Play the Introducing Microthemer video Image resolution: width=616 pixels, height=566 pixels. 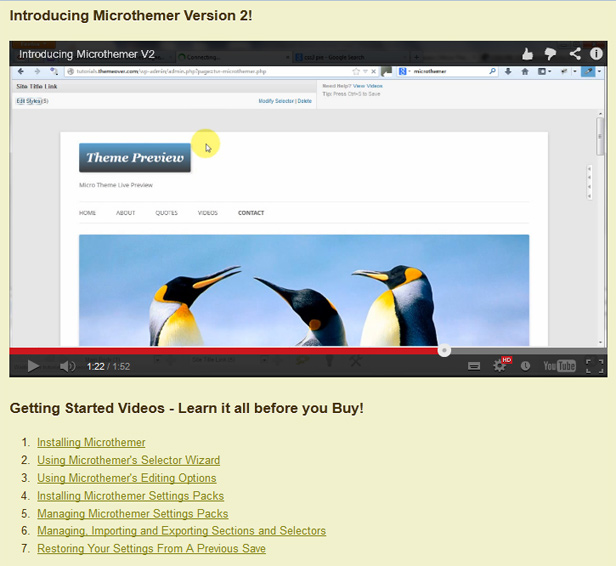33,366
